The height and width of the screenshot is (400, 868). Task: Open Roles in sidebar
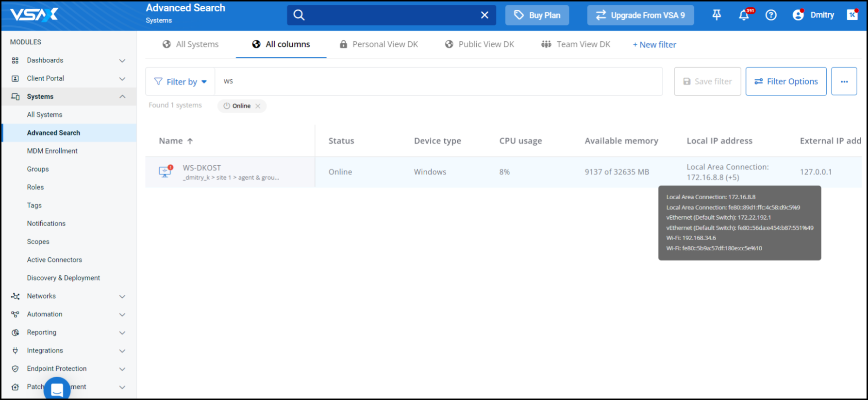tap(35, 187)
